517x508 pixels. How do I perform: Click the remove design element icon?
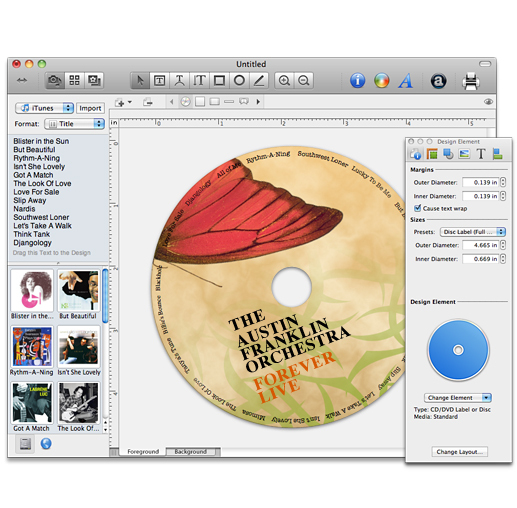[x=148, y=102]
